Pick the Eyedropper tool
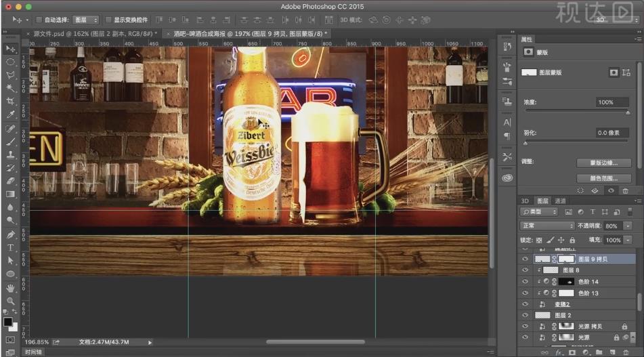 [11, 115]
